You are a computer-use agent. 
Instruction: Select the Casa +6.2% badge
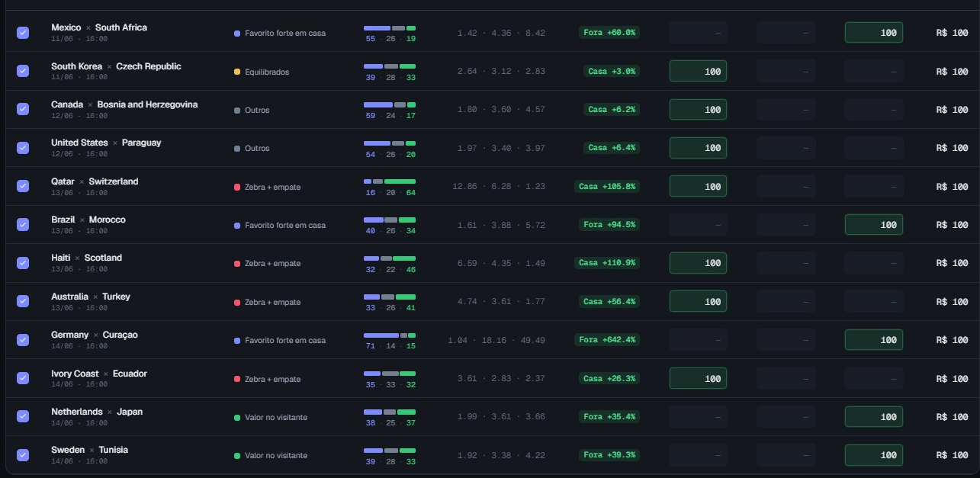pos(611,109)
